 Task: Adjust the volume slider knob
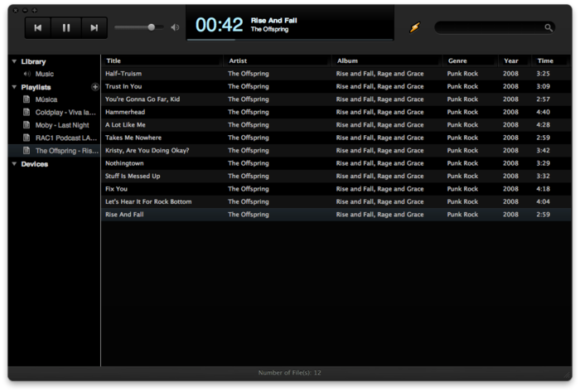point(151,27)
